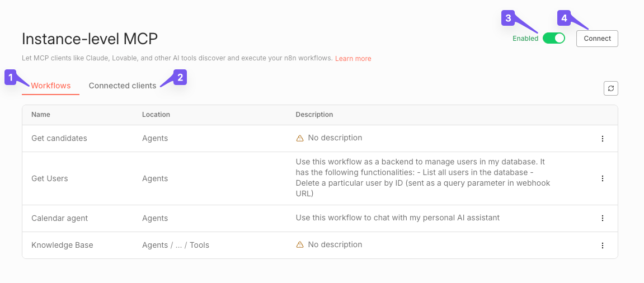Click the Location column header
The width and height of the screenshot is (644, 283).
(x=156, y=115)
